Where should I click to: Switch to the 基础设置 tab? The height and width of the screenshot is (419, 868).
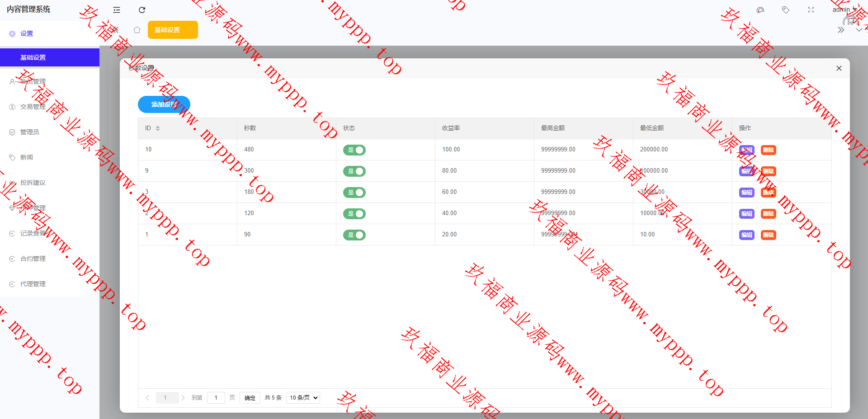coord(167,30)
